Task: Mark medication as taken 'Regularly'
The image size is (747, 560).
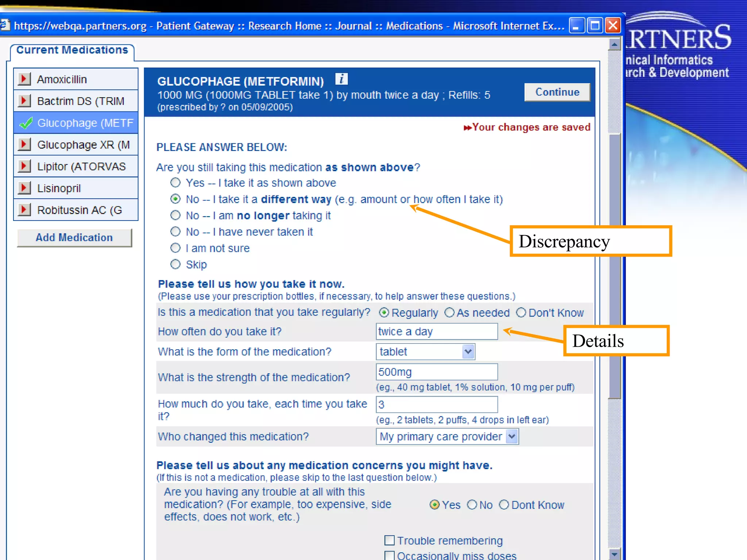Action: click(384, 312)
